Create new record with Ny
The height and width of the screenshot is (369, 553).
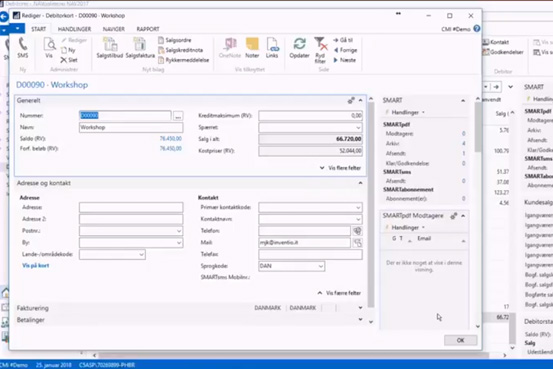tap(68, 50)
